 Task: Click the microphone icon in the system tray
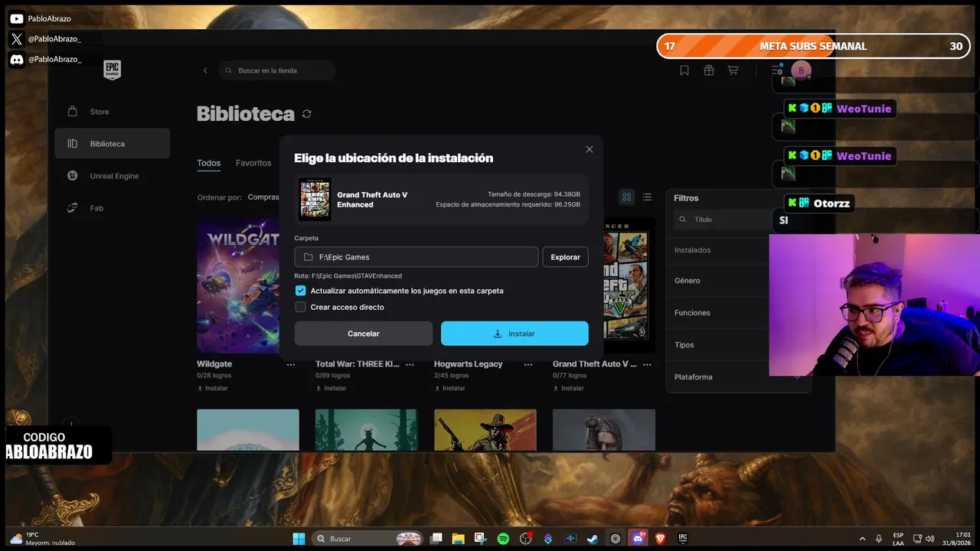click(x=879, y=539)
